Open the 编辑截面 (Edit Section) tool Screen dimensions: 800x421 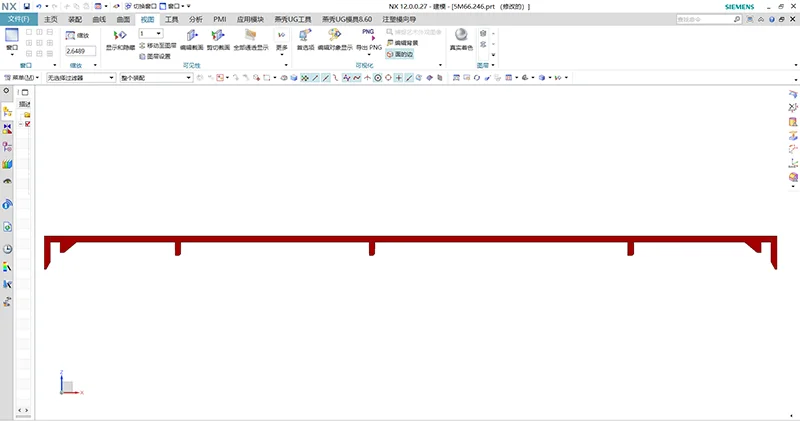tap(192, 37)
